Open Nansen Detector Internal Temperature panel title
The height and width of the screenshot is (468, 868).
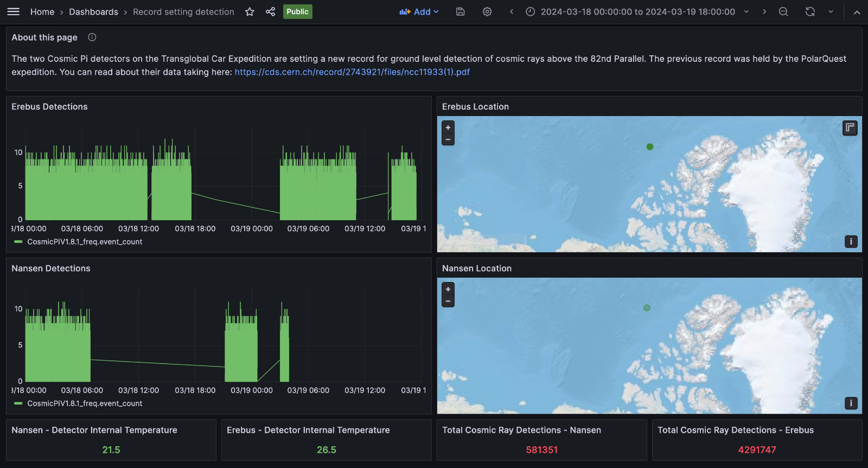[x=94, y=430]
